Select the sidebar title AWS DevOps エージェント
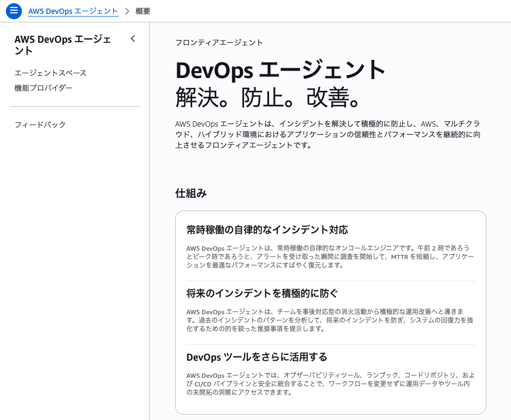Screen dimensions: 511x420 click(x=63, y=45)
